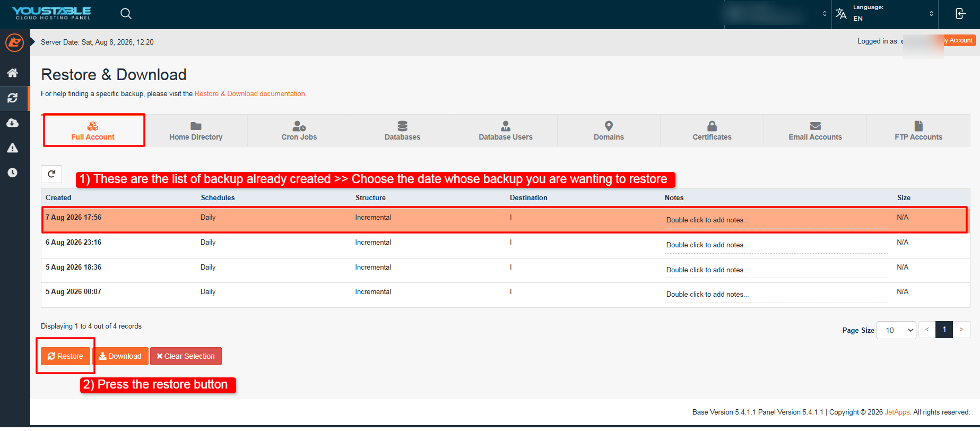Open the cloud download icon in sidebar
Image resolution: width=980 pixels, height=431 pixels.
tap(13, 123)
